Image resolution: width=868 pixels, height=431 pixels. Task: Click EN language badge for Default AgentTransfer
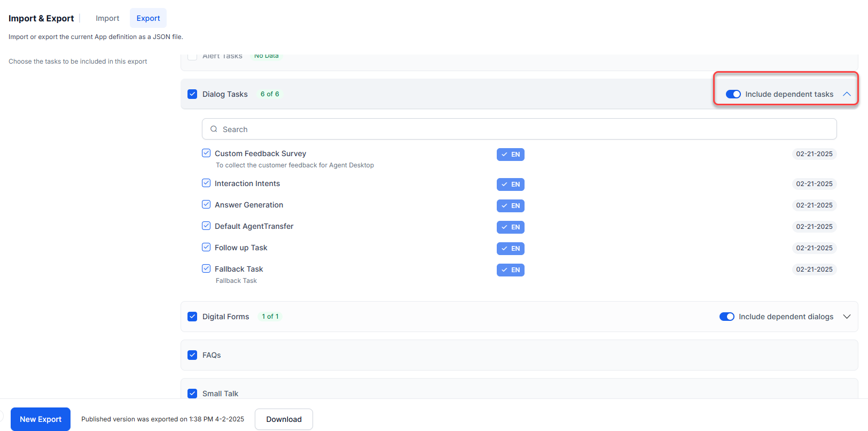click(x=510, y=227)
